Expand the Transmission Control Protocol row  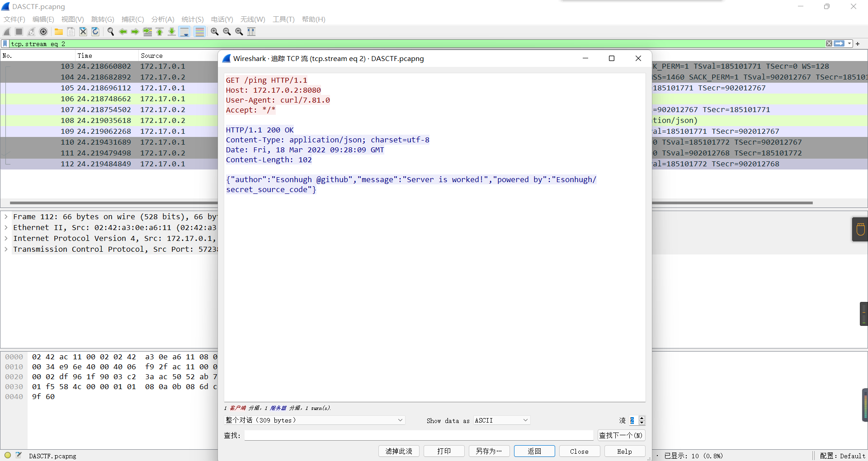tap(6, 249)
